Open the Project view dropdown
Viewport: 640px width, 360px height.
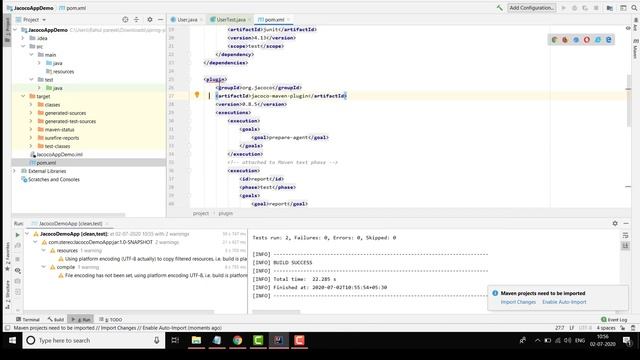coord(31,20)
